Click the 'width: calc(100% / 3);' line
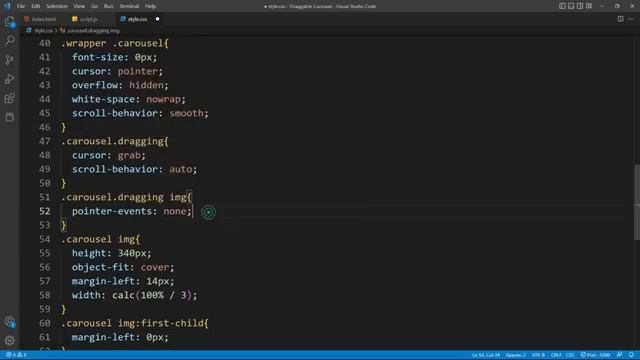This screenshot has width=640, height=360. pyautogui.click(x=134, y=295)
